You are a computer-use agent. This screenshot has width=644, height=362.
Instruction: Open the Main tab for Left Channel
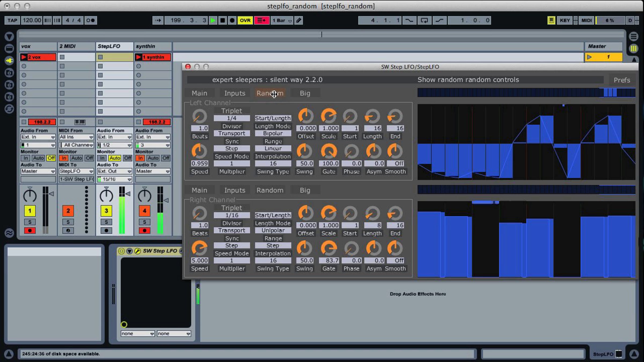199,93
